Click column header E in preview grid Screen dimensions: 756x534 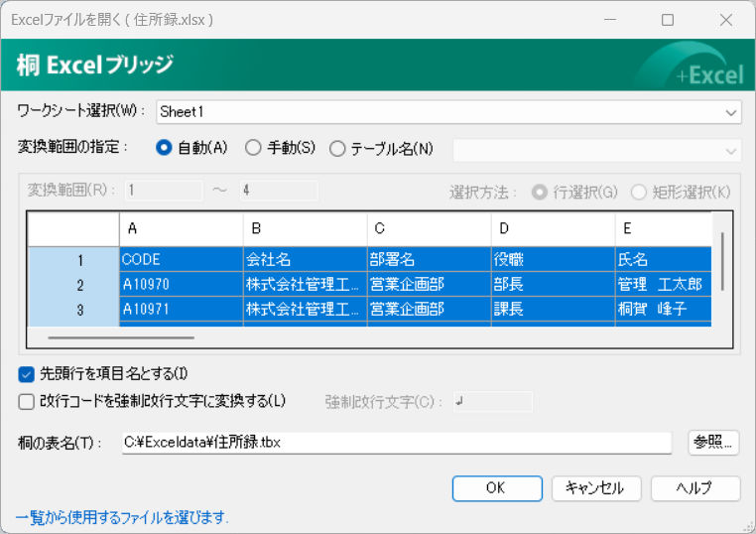click(664, 229)
